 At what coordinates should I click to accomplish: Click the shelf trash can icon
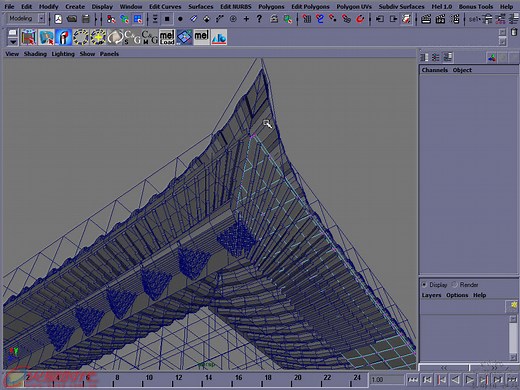point(514,32)
